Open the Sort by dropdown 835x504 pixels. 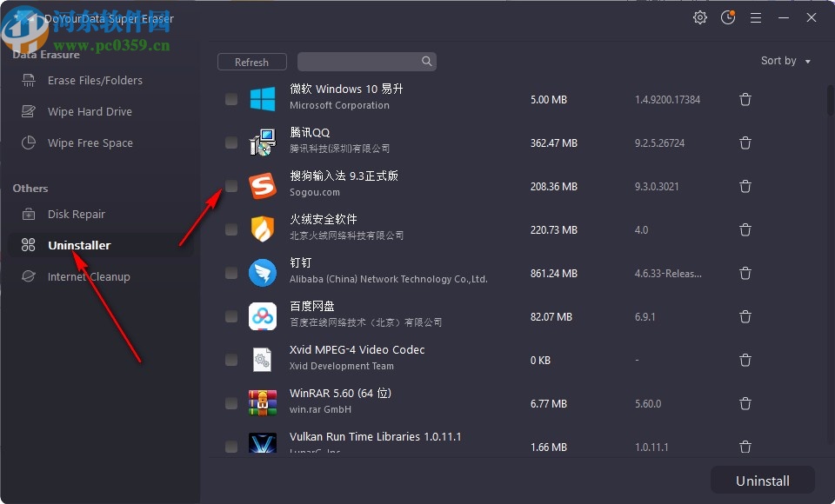coord(785,61)
